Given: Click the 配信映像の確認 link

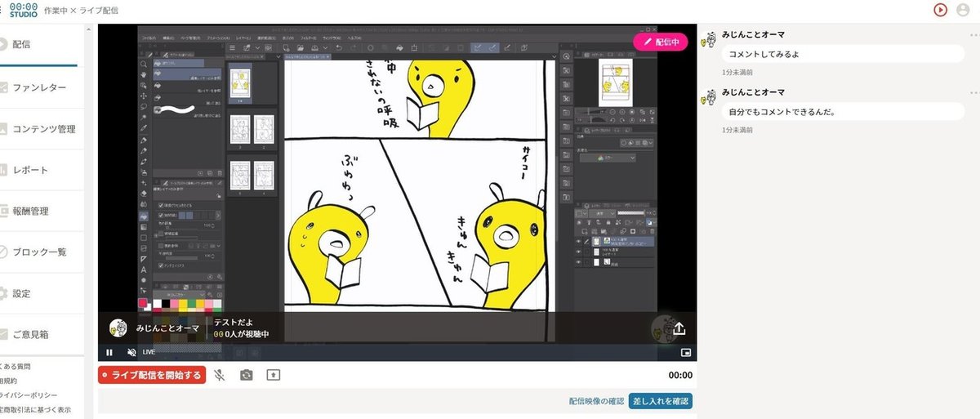Looking at the screenshot, I should click(x=596, y=401).
